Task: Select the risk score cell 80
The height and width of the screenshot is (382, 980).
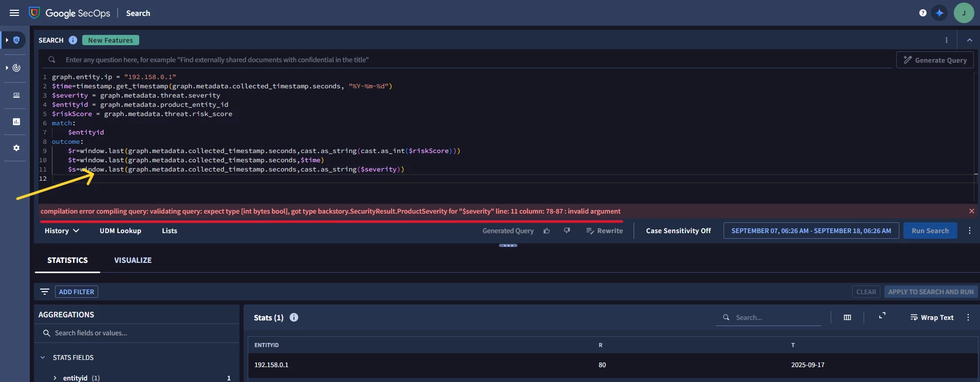Action: [602, 365]
